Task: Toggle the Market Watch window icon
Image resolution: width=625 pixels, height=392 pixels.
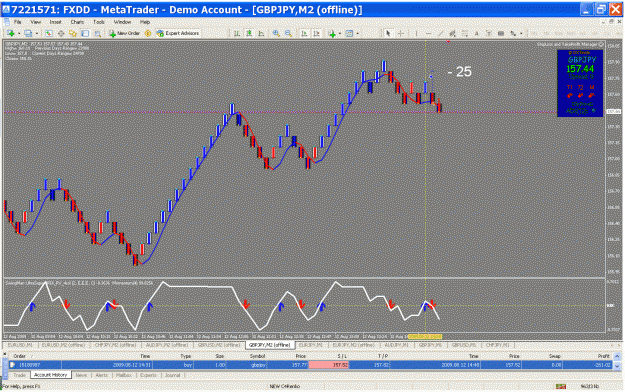Action: click(49, 33)
